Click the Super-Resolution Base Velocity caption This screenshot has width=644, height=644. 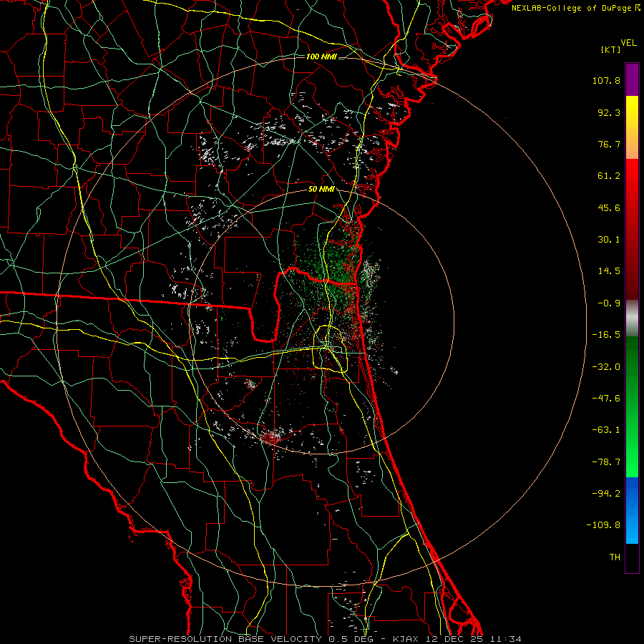tap(326, 639)
